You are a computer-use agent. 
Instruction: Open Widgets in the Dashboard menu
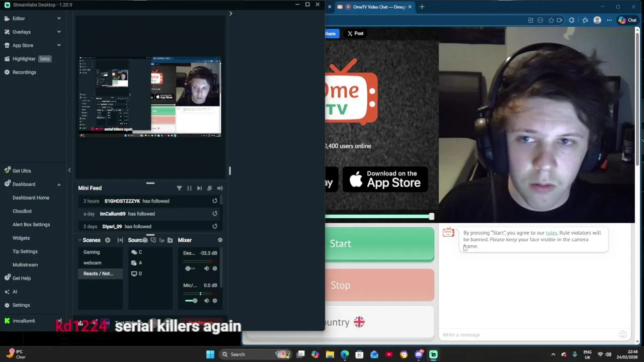tap(21, 238)
